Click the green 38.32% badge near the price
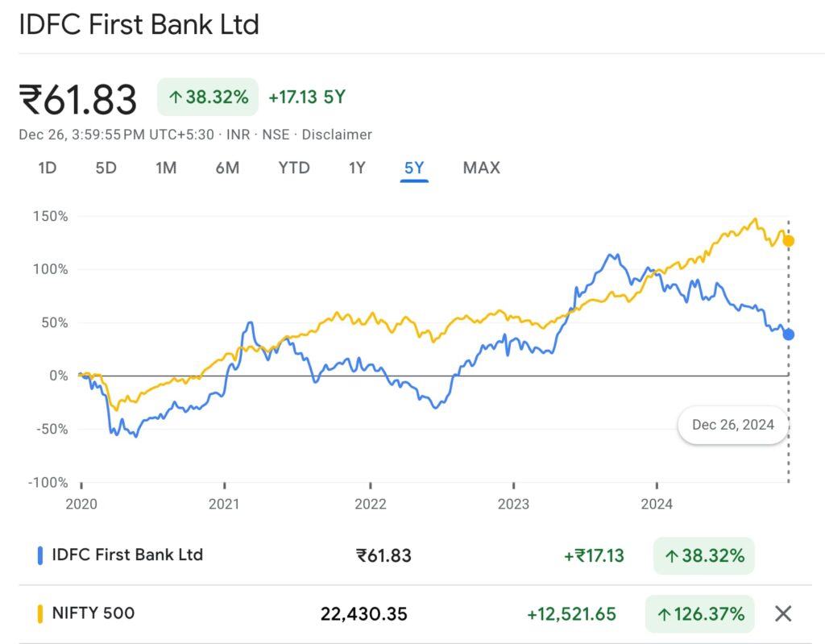 click(207, 97)
